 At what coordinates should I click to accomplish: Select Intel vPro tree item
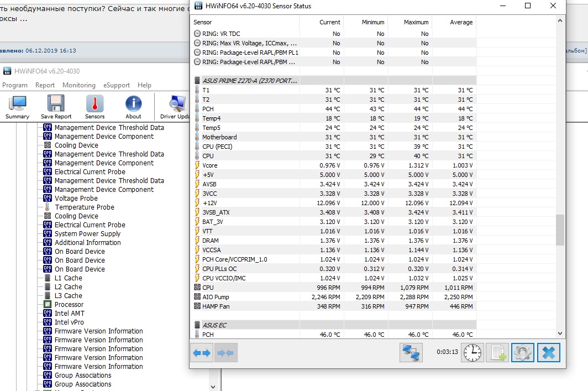70,322
